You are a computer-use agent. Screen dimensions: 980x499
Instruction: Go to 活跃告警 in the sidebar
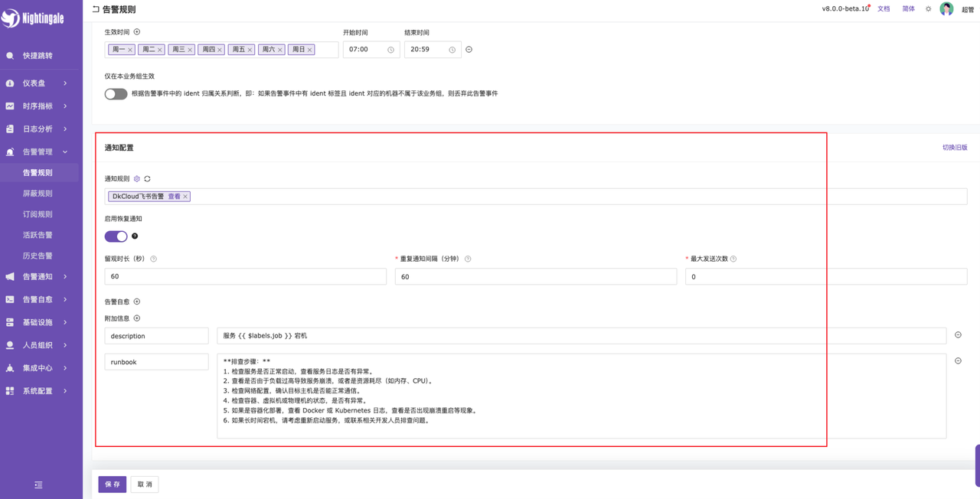point(38,235)
